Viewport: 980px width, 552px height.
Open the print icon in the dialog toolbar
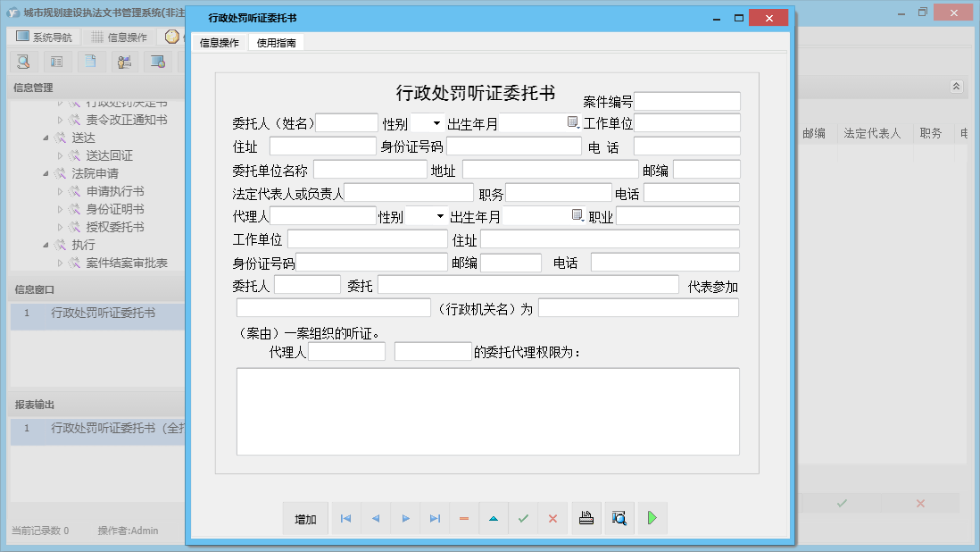[586, 518]
